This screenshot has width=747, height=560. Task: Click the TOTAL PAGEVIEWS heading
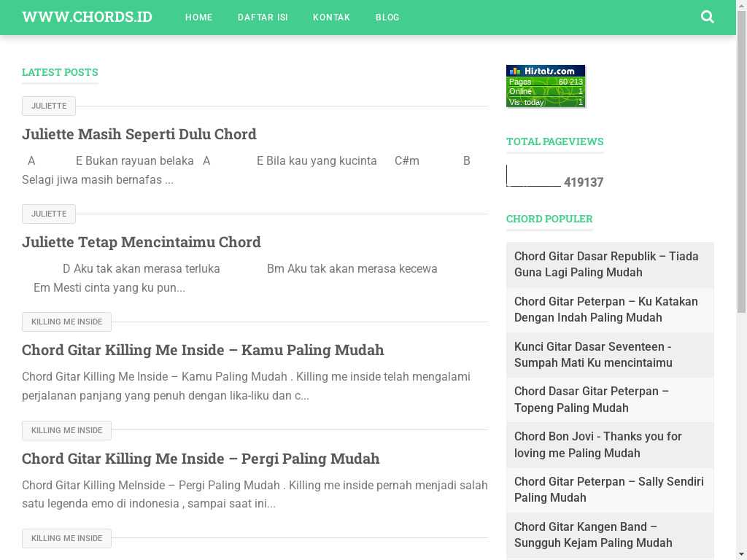point(555,141)
